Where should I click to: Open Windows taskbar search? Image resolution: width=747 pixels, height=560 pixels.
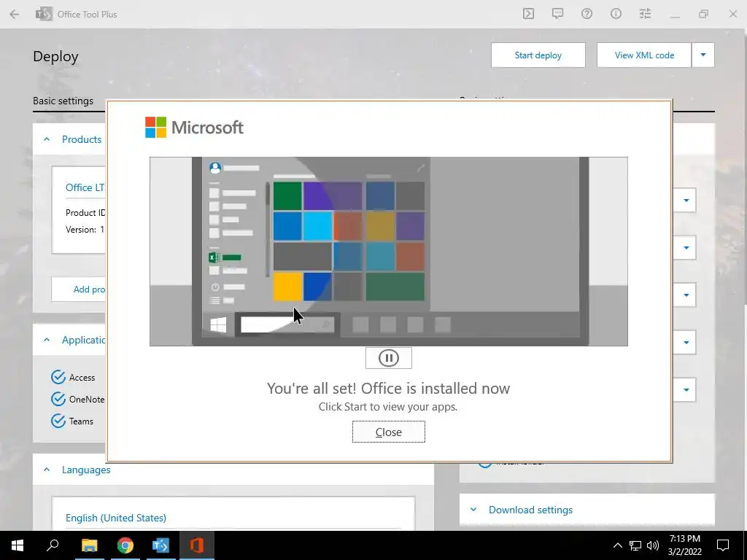(x=53, y=545)
